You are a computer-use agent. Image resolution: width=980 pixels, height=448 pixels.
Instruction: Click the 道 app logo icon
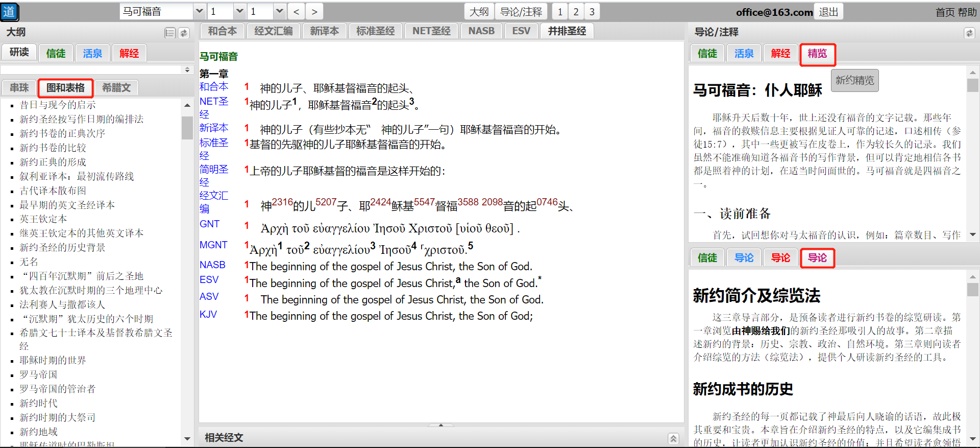click(x=10, y=12)
